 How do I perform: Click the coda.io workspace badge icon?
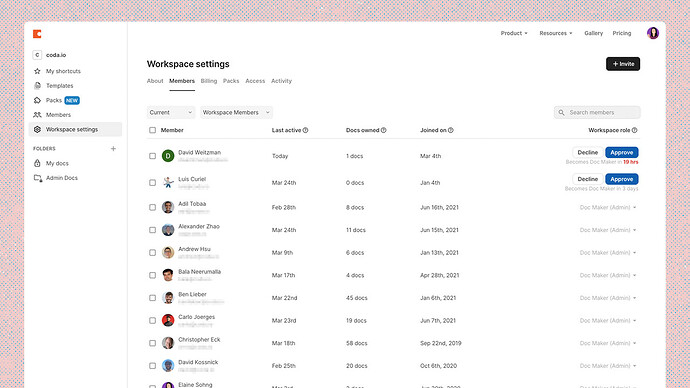(x=37, y=55)
